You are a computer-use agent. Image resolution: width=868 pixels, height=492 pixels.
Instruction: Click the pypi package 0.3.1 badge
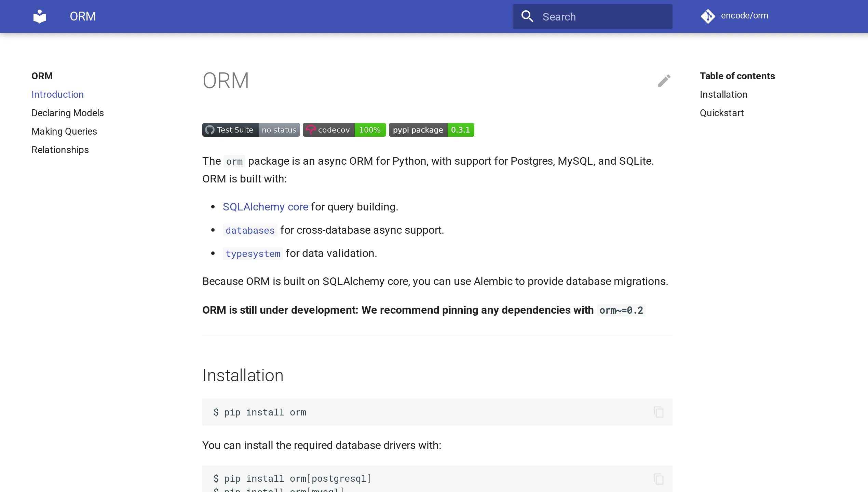pyautogui.click(x=431, y=129)
